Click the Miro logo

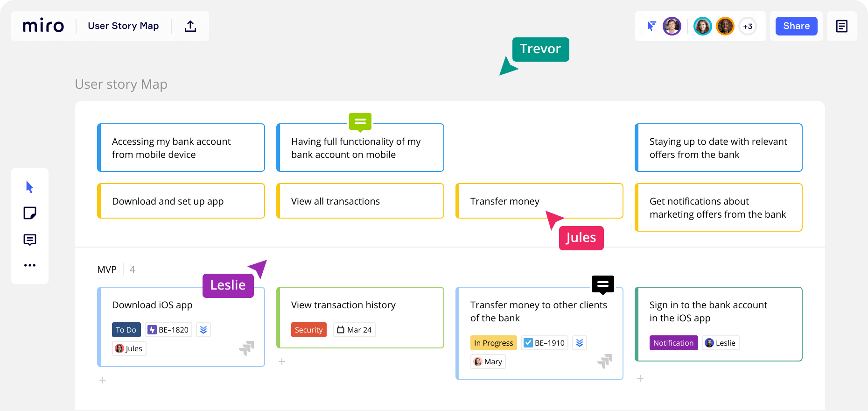coord(43,26)
